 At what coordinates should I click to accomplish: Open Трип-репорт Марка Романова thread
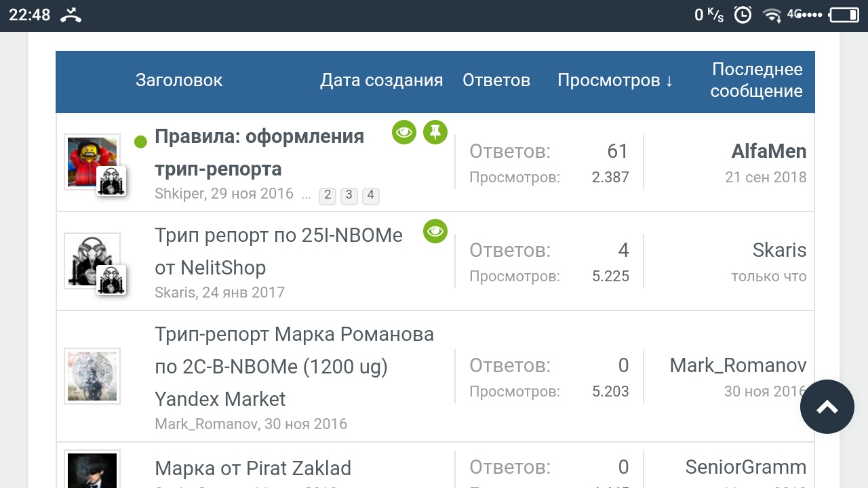[x=294, y=367]
